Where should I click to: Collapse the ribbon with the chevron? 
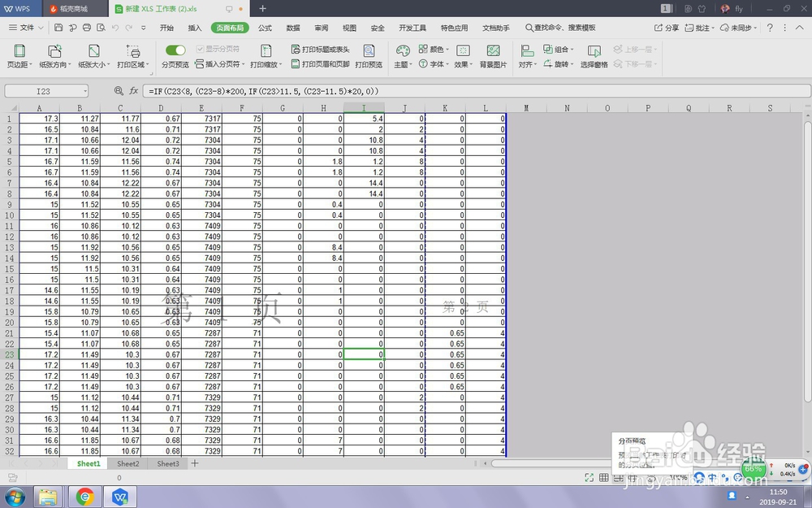click(x=799, y=28)
